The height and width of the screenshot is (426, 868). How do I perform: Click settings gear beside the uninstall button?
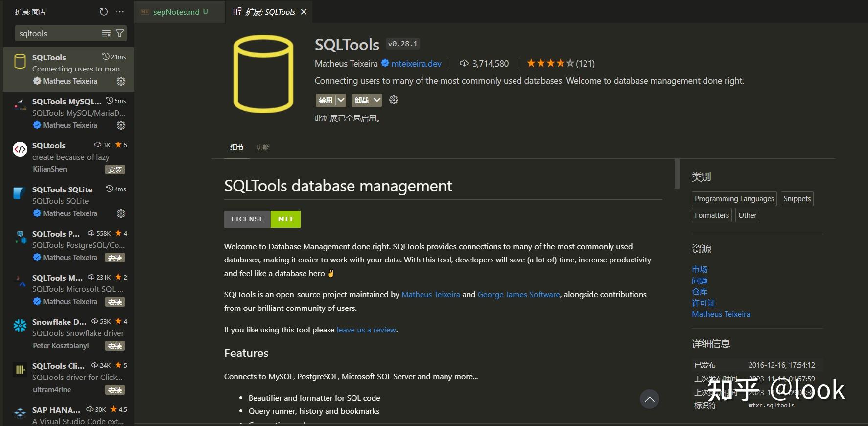point(394,100)
